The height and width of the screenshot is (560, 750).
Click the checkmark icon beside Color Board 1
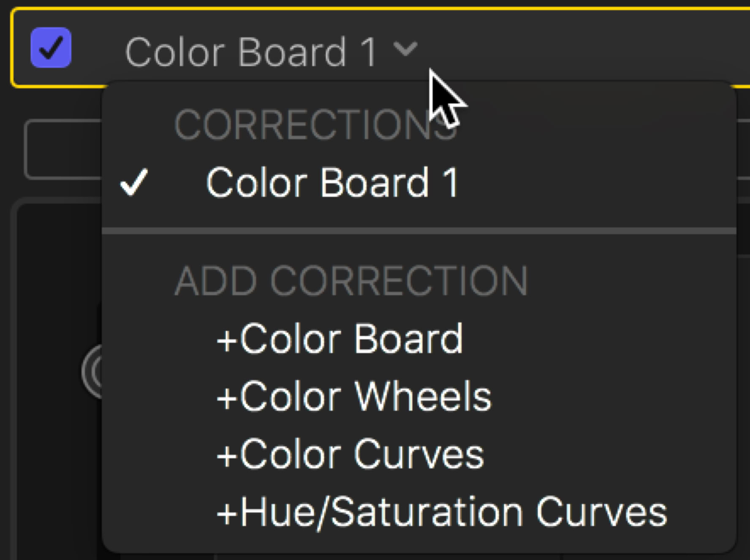[134, 182]
